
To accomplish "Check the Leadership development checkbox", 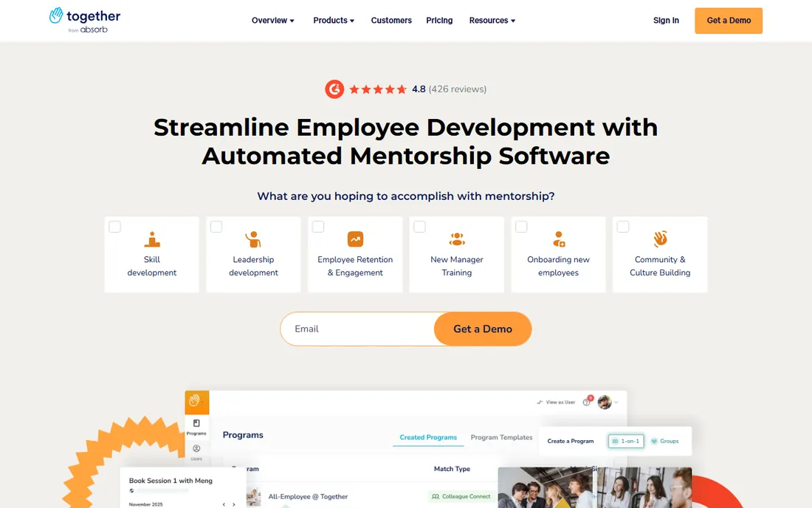I will pos(216,227).
